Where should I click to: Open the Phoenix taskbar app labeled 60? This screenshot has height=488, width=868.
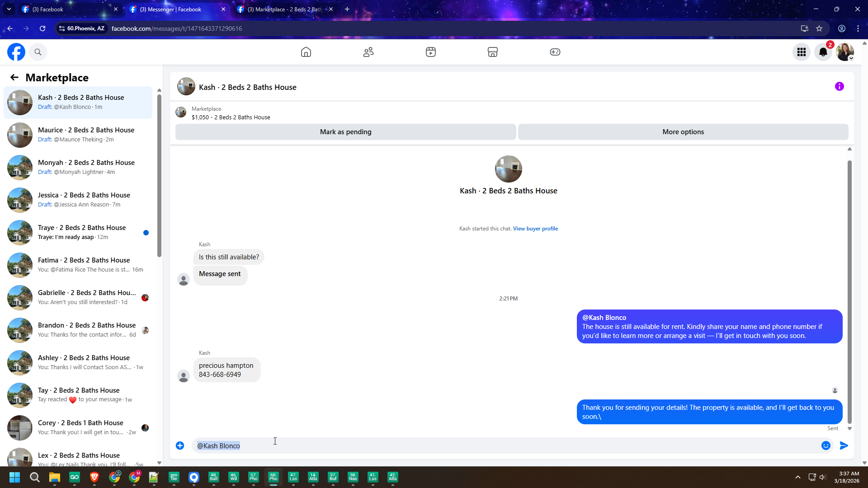pos(274,477)
